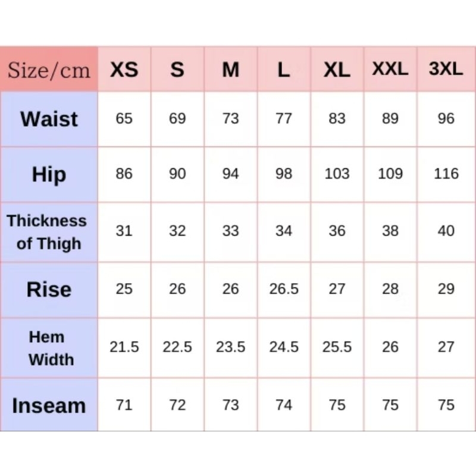Click the XXL column header
476x476 pixels.
click(x=390, y=69)
